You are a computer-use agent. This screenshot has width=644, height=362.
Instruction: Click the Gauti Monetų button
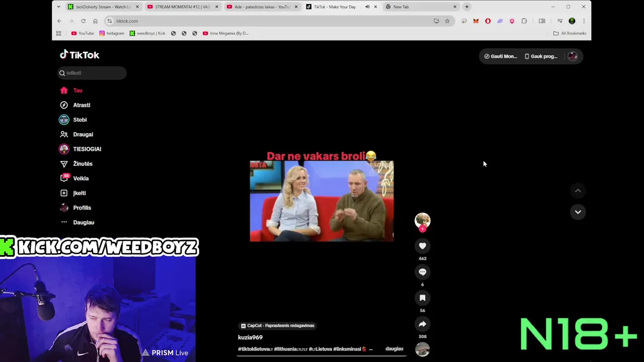pos(500,56)
